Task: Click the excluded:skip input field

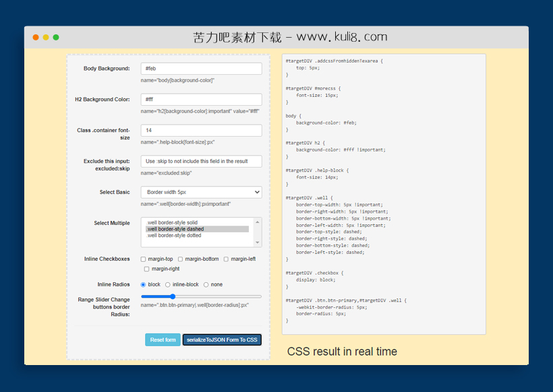Action: 201,162
